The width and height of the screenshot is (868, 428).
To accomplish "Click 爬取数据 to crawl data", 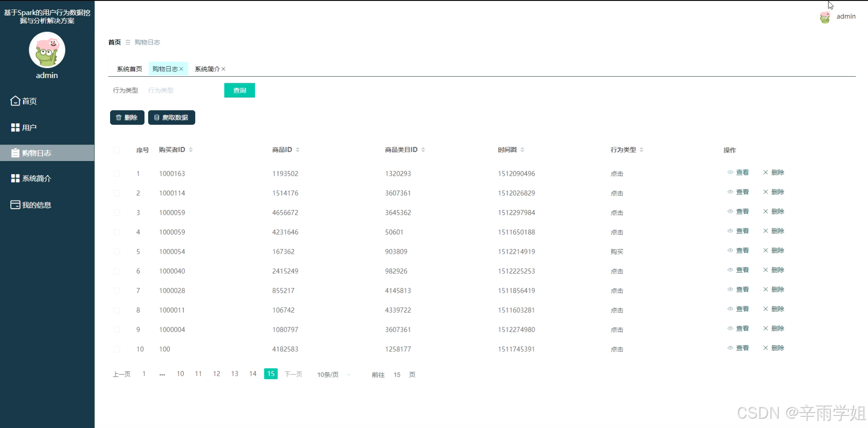I will click(172, 117).
